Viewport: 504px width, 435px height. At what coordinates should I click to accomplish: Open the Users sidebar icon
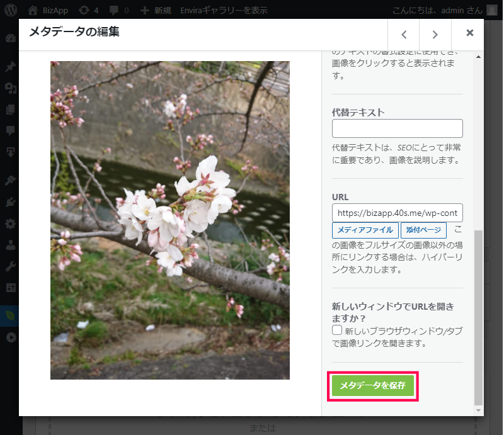pos(11,245)
